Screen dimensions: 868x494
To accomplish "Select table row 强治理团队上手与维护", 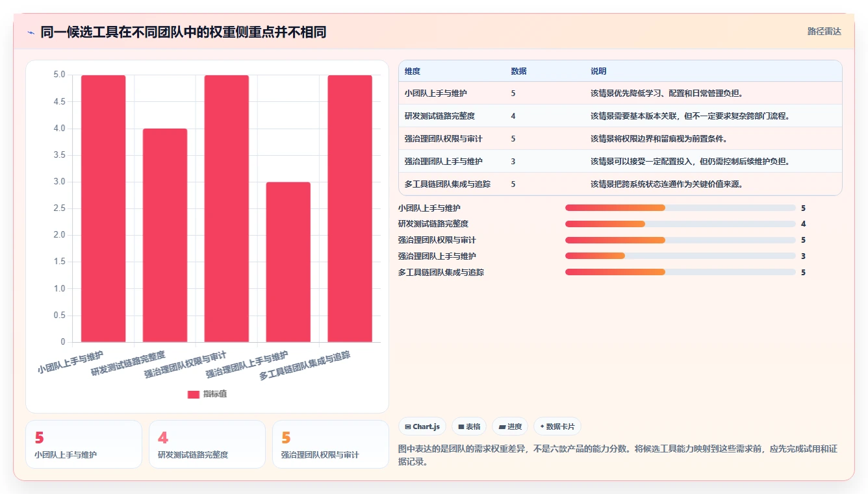I will pyautogui.click(x=620, y=161).
